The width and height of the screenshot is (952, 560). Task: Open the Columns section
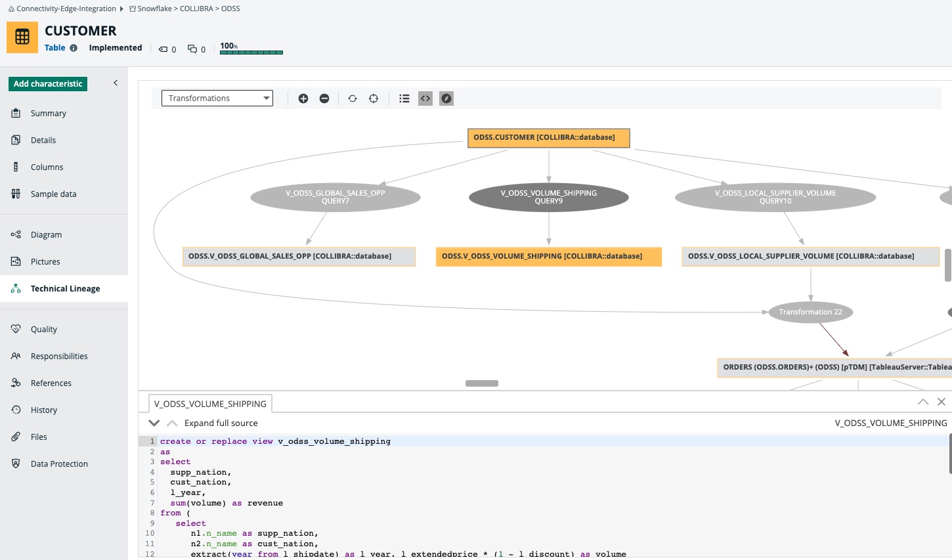pos(47,167)
